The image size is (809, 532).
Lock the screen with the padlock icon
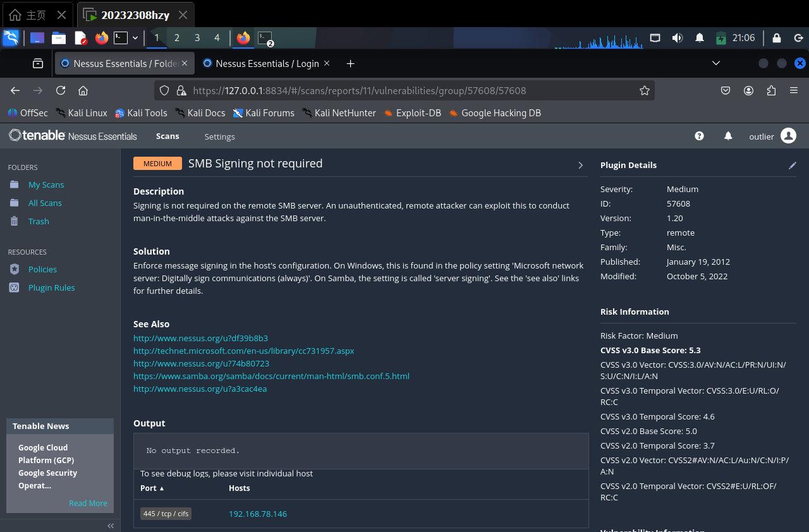point(777,38)
